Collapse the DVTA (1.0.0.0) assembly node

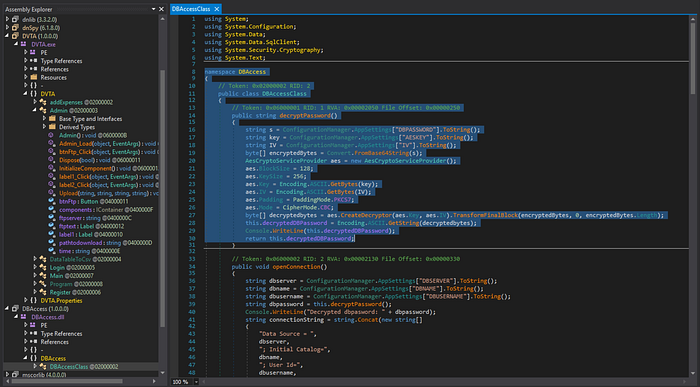coord(7,36)
